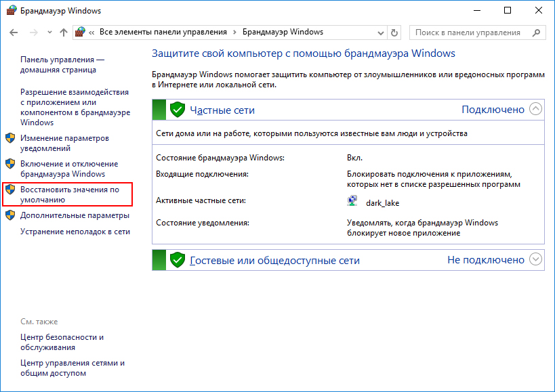
Task: Open 'Изменение параметров уведомлений' link
Action: click(64, 143)
